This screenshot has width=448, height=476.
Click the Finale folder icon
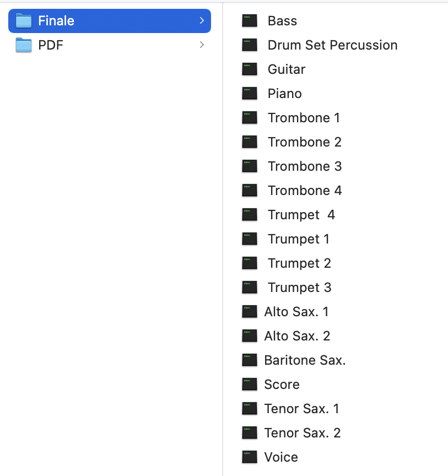tap(24, 21)
